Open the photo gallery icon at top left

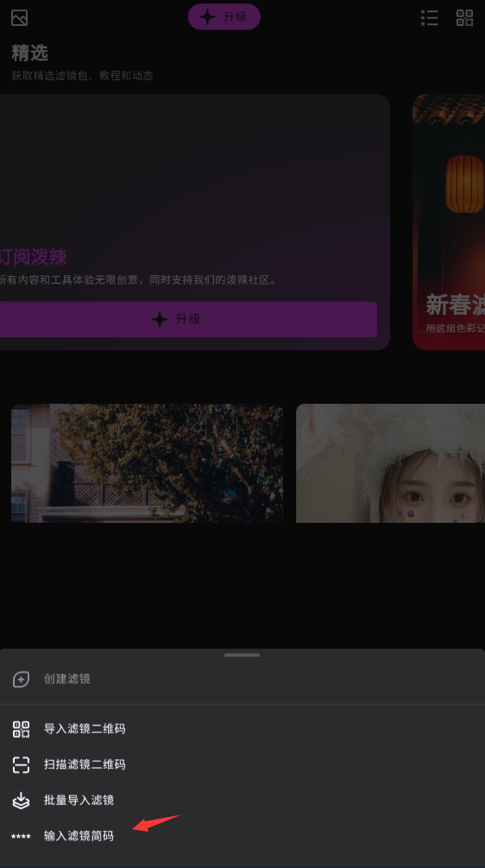[19, 18]
